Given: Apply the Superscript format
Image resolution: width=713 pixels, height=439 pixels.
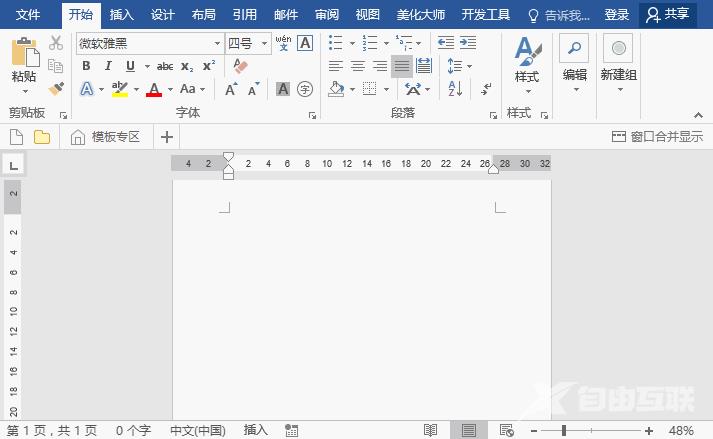Looking at the screenshot, I should click(x=208, y=66).
